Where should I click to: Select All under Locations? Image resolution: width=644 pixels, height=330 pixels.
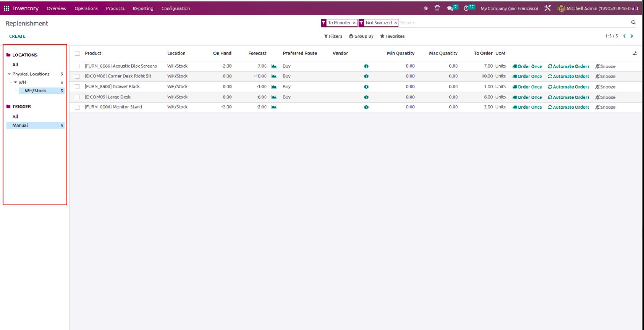15,65
